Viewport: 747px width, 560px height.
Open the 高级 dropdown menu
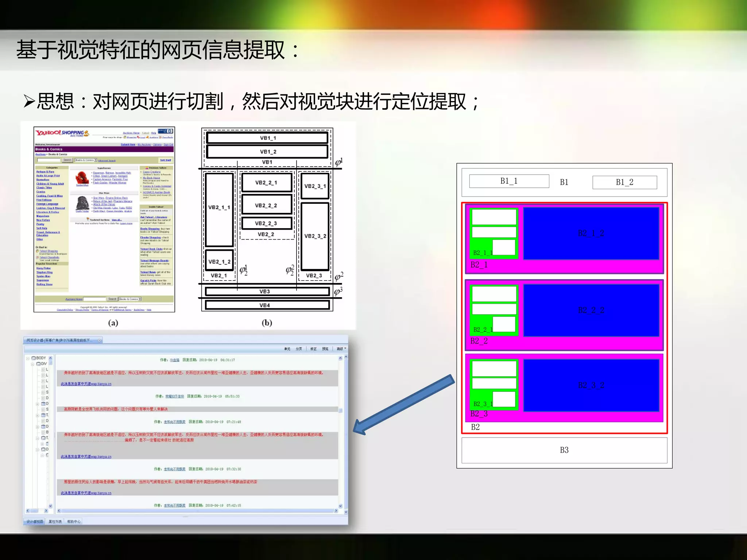[341, 349]
